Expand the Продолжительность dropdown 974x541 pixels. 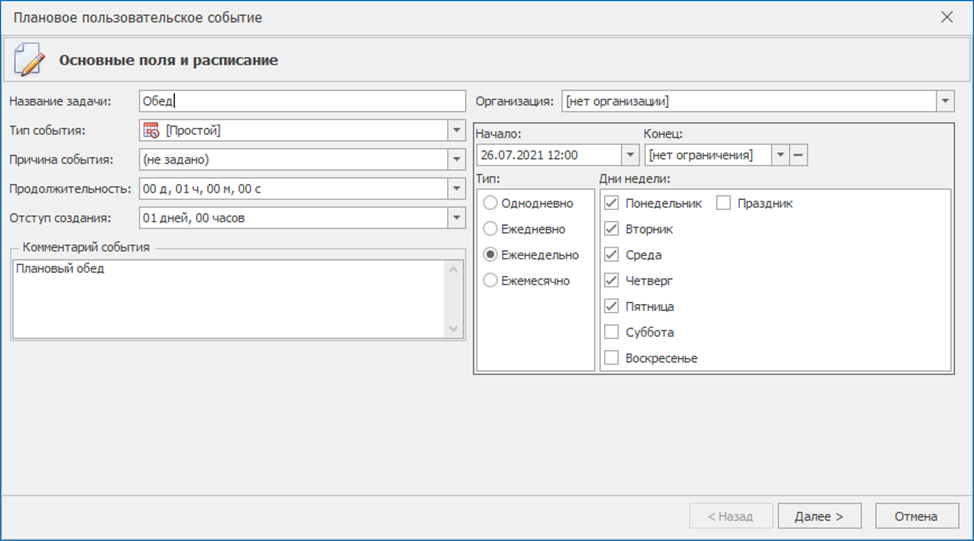click(456, 188)
